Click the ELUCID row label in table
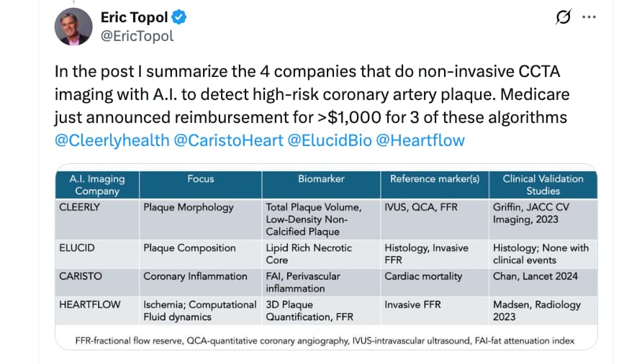This screenshot has height=364, width=642. [x=78, y=247]
